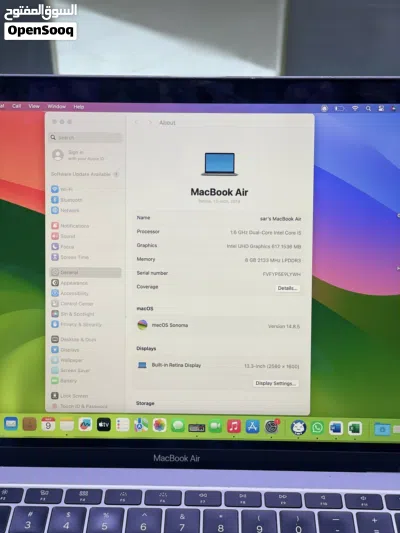Open Music from the Dock

tap(234, 426)
